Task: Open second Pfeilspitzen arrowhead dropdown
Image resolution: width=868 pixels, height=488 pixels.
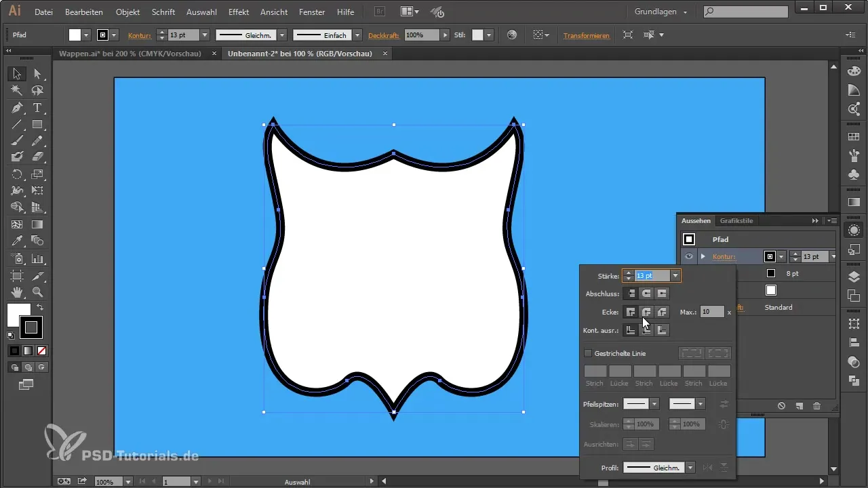Action: pos(701,404)
